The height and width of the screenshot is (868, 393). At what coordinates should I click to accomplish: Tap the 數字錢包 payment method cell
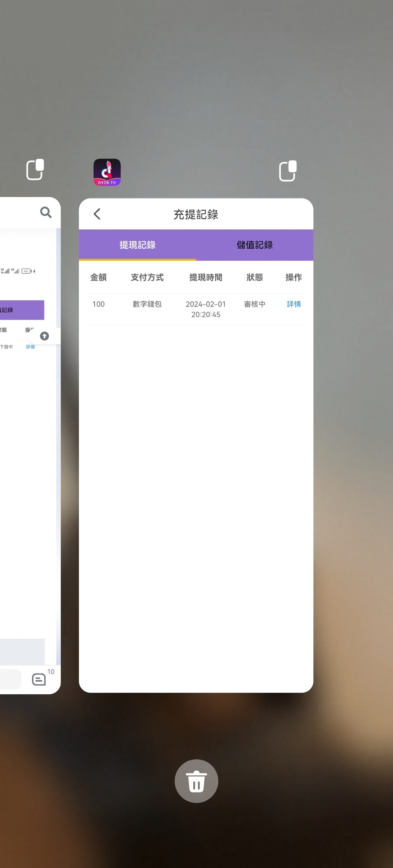(x=147, y=304)
